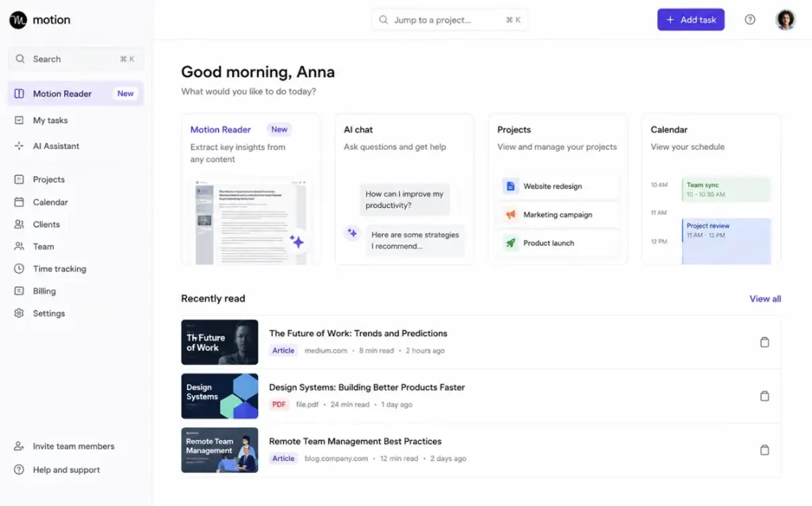Click the medium.com source text
Image resolution: width=812 pixels, height=506 pixels.
(x=326, y=351)
